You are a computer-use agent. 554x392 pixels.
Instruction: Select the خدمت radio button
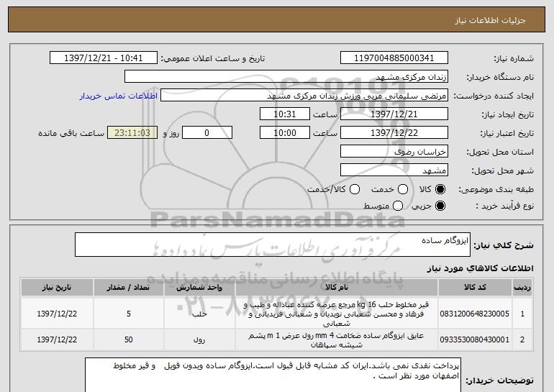click(403, 189)
